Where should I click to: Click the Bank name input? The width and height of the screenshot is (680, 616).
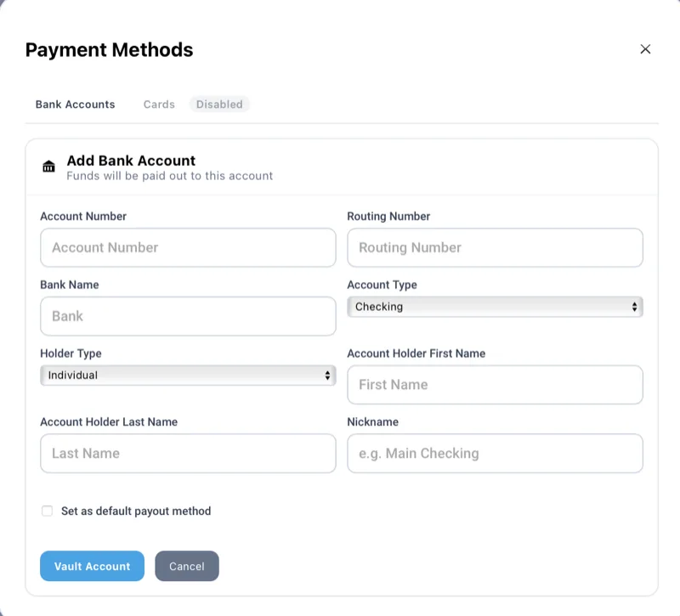[188, 316]
